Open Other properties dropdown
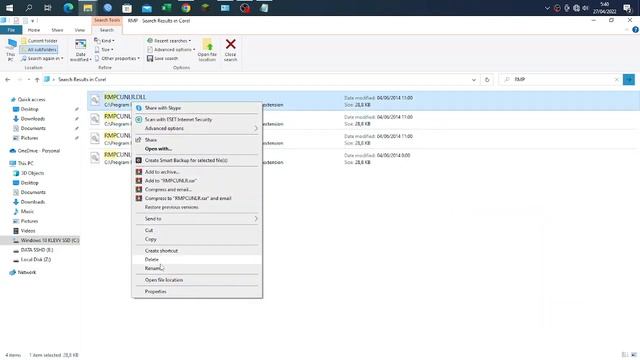Image resolution: width=640 pixels, height=360 pixels. (x=117, y=59)
